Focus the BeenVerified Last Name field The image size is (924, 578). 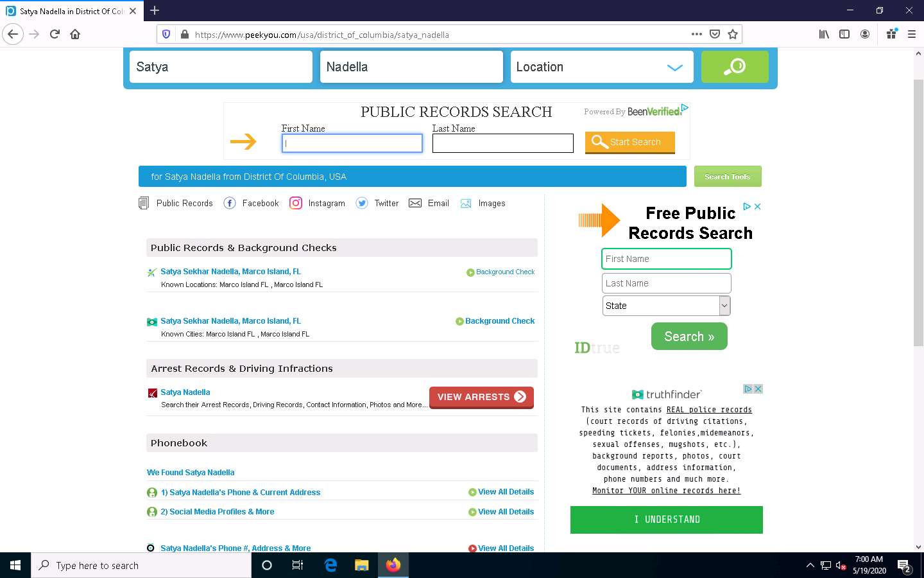pyautogui.click(x=503, y=143)
